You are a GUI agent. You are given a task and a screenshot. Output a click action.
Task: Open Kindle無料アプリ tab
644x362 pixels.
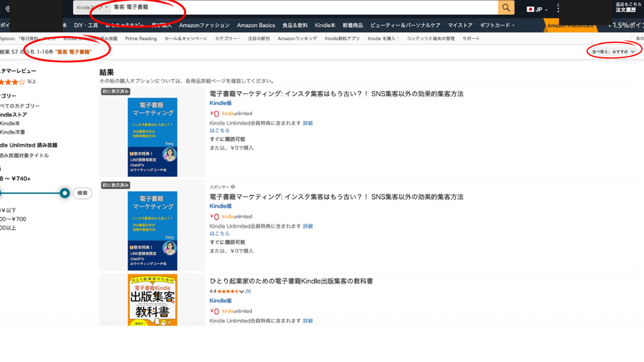click(342, 39)
